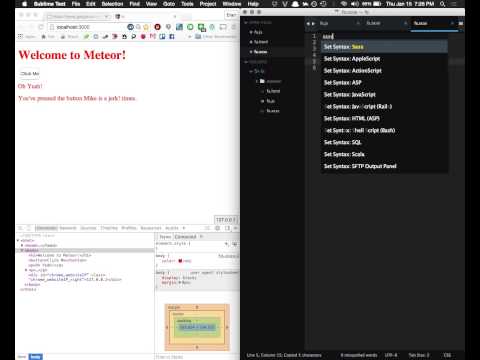Image resolution: width=480 pixels, height=360 pixels.
Task: Switch to the DevTools Profiles tab
Action: click(x=129, y=228)
